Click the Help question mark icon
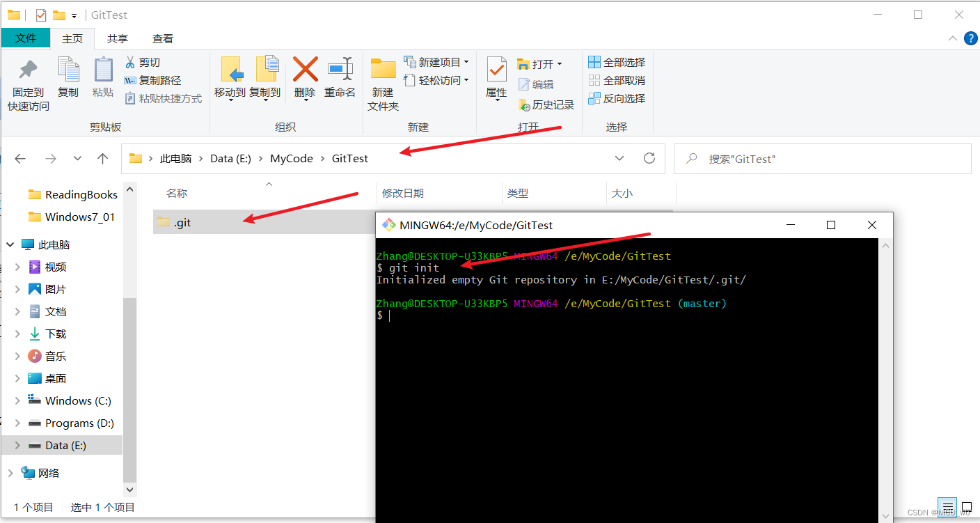The height and width of the screenshot is (523, 980). coord(970,38)
